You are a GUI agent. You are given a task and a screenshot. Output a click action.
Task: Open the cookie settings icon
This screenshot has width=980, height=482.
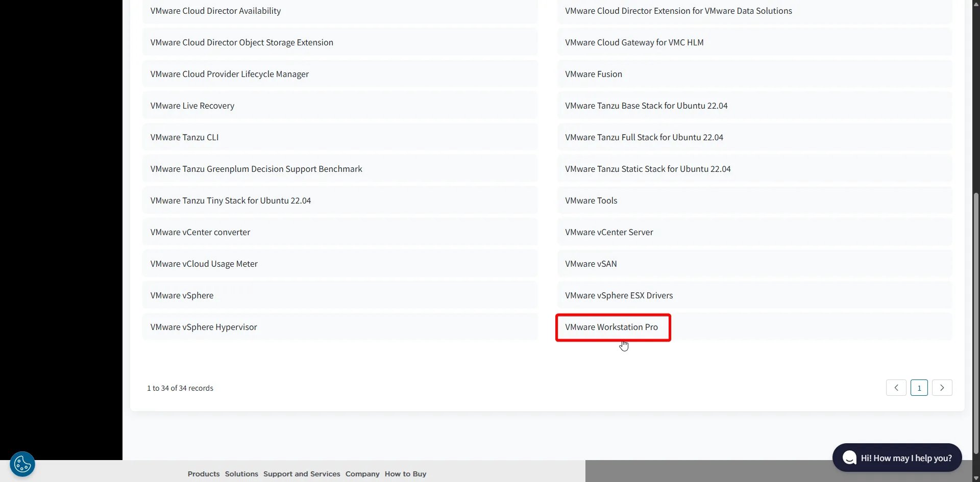(x=22, y=464)
